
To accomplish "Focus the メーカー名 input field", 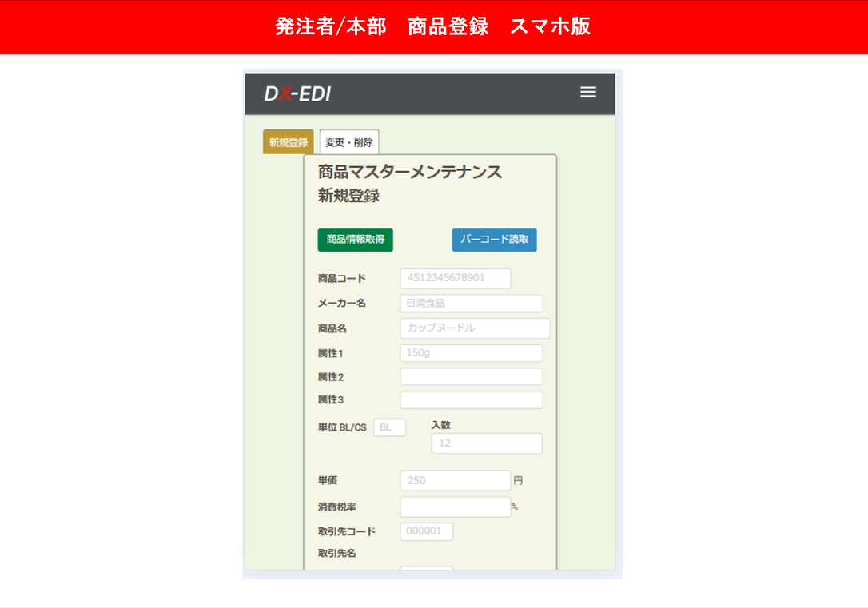I will click(x=471, y=303).
